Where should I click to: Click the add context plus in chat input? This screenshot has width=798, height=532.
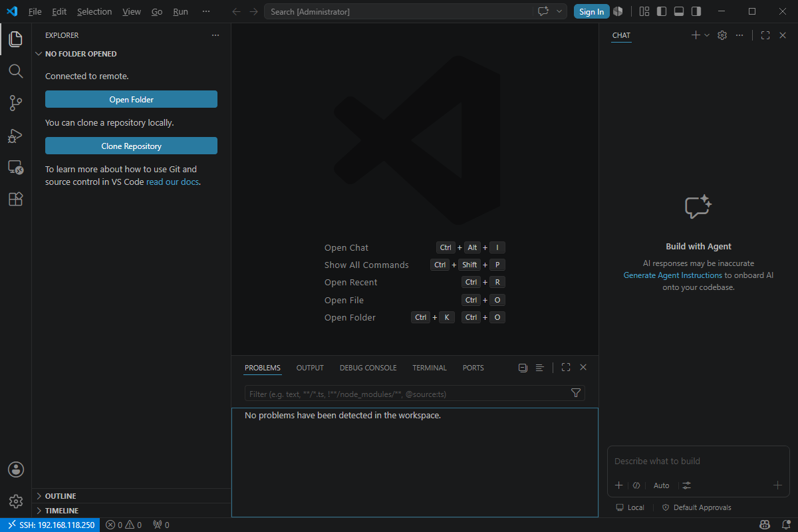[618, 485]
